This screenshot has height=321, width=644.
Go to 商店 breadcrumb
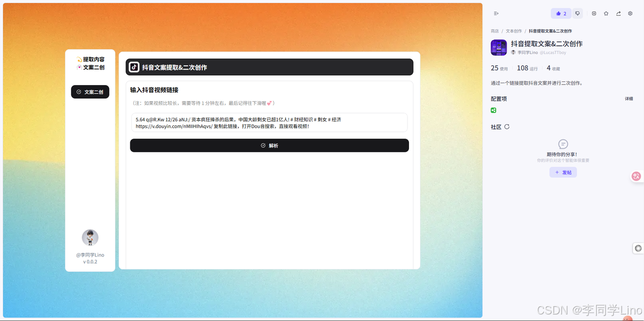495,31
